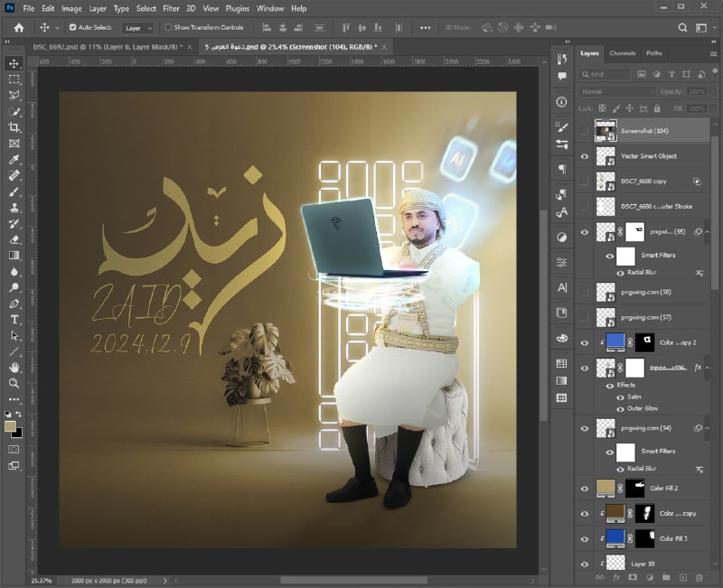Open the Plugins menu
Screen dimensions: 723x588
[238, 8]
